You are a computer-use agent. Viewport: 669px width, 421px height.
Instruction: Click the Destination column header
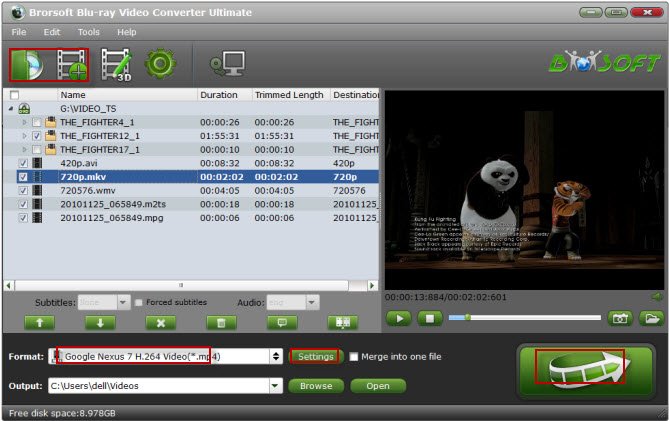[355, 95]
